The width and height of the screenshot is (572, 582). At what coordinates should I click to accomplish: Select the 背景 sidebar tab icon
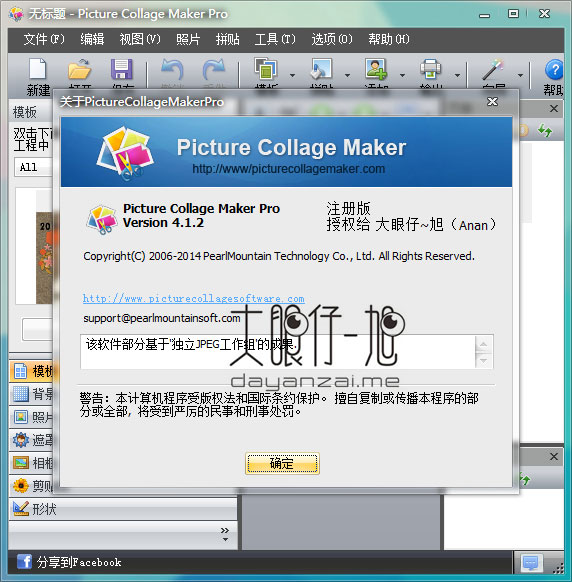[x=20, y=394]
